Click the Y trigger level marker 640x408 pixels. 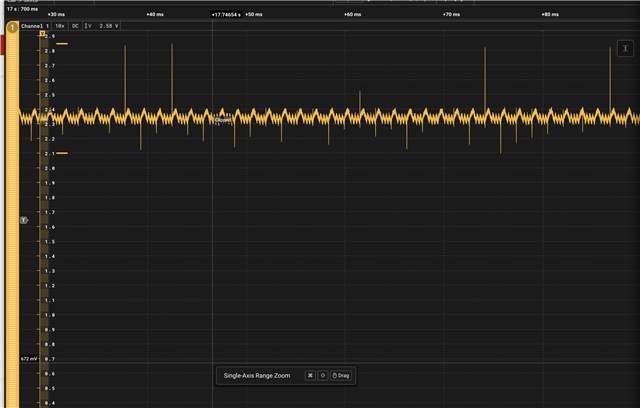coord(24,220)
